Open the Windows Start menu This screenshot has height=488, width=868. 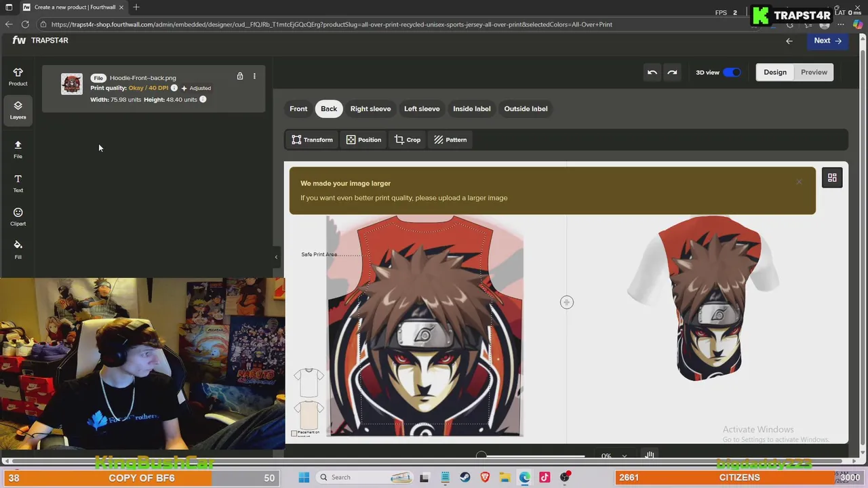pyautogui.click(x=304, y=477)
